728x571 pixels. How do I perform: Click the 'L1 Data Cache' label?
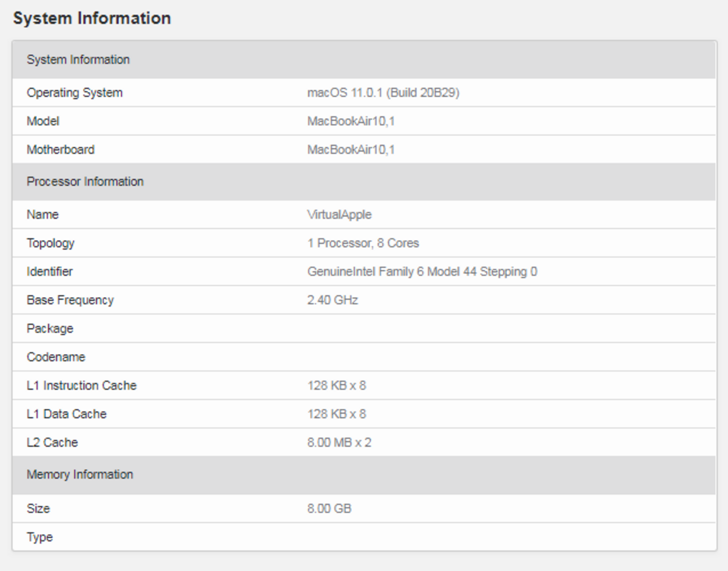tap(67, 414)
